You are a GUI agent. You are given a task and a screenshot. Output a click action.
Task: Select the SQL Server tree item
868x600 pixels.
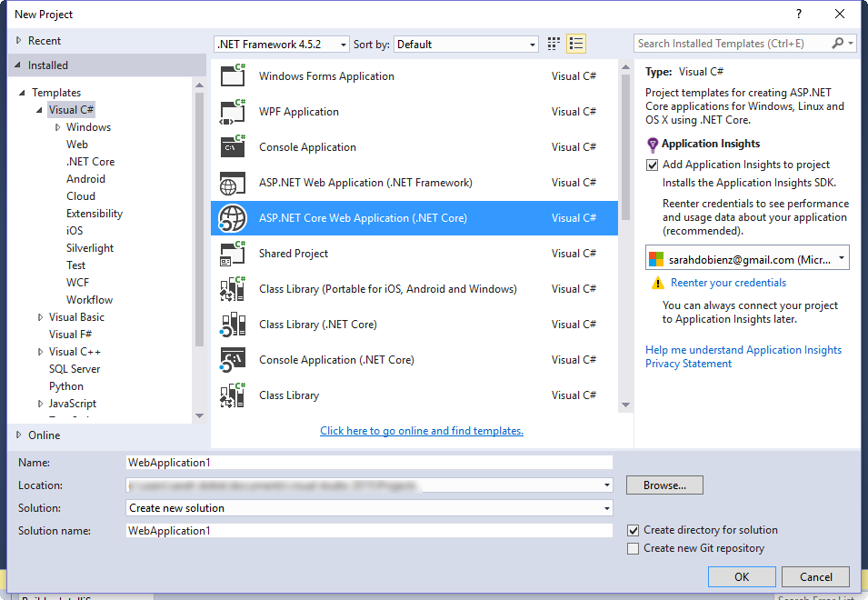point(75,368)
